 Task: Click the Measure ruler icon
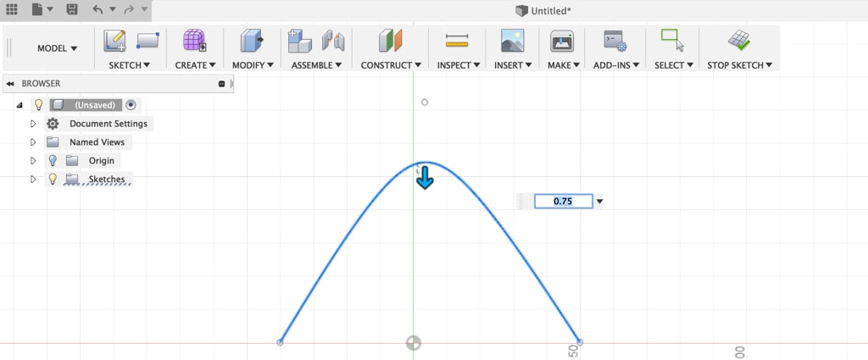point(457,41)
